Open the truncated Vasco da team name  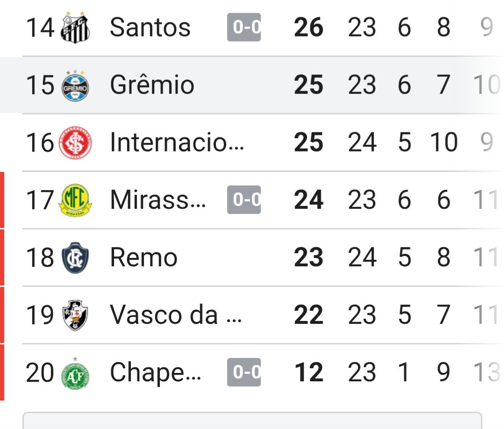tap(176, 315)
